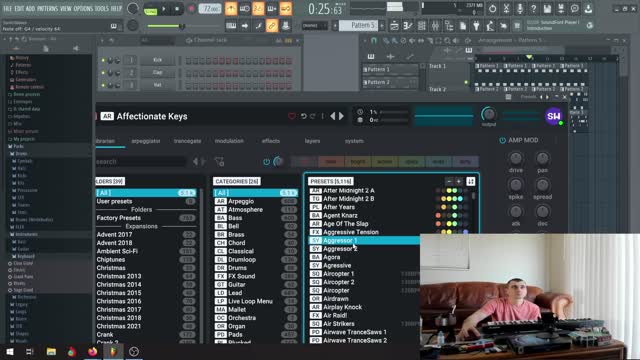Click the help question mark icon
The width and height of the screenshot is (640, 360).
533,9
